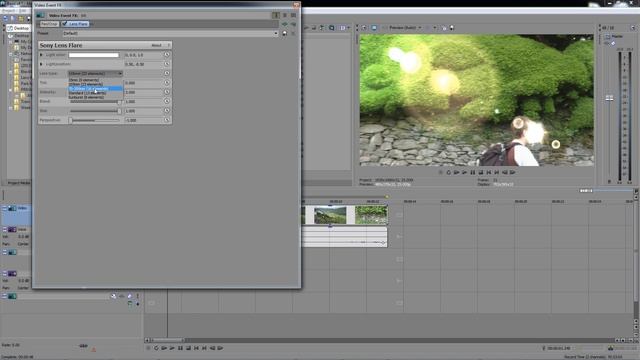Click the Master bus volume fader
640x360 pixels.
click(x=609, y=98)
